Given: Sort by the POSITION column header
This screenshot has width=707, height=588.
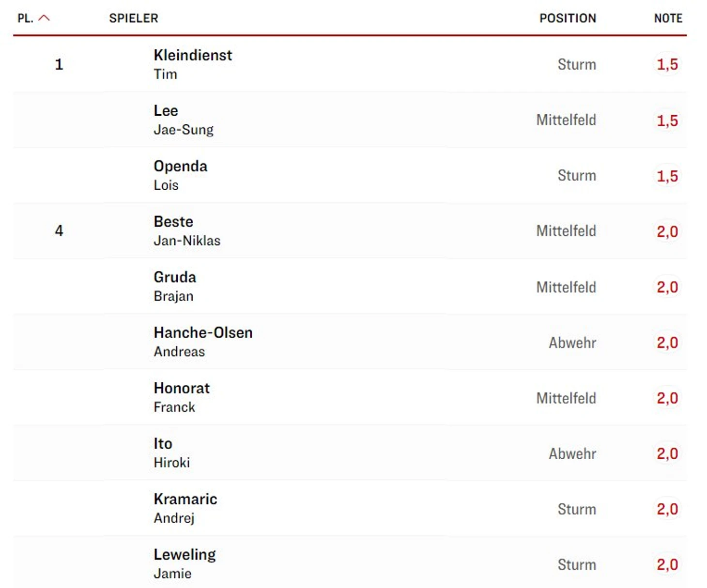Looking at the screenshot, I should 568,18.
